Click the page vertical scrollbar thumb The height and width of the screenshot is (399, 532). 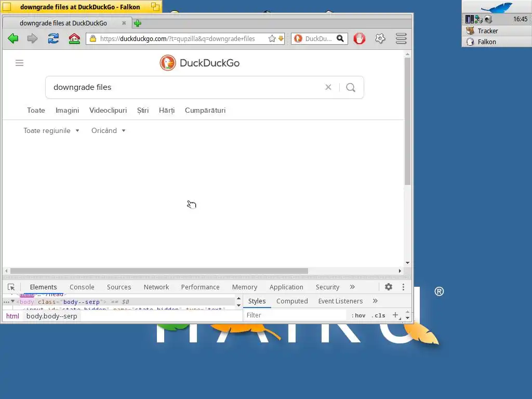pyautogui.click(x=407, y=121)
